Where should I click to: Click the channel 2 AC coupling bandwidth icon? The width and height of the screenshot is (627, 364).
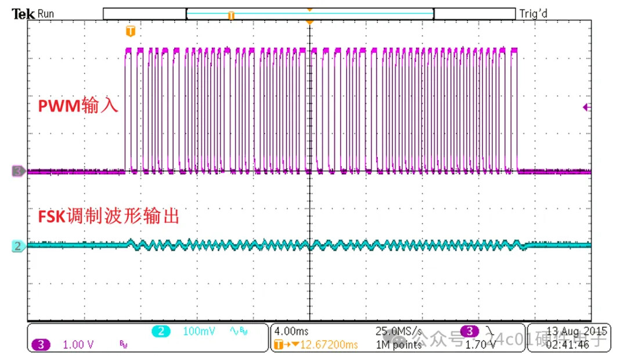tap(239, 331)
